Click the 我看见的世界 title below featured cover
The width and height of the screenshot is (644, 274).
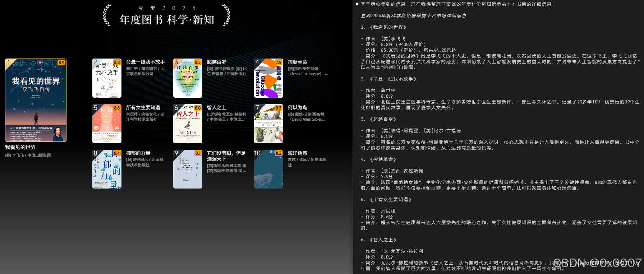pyautogui.click(x=20, y=147)
